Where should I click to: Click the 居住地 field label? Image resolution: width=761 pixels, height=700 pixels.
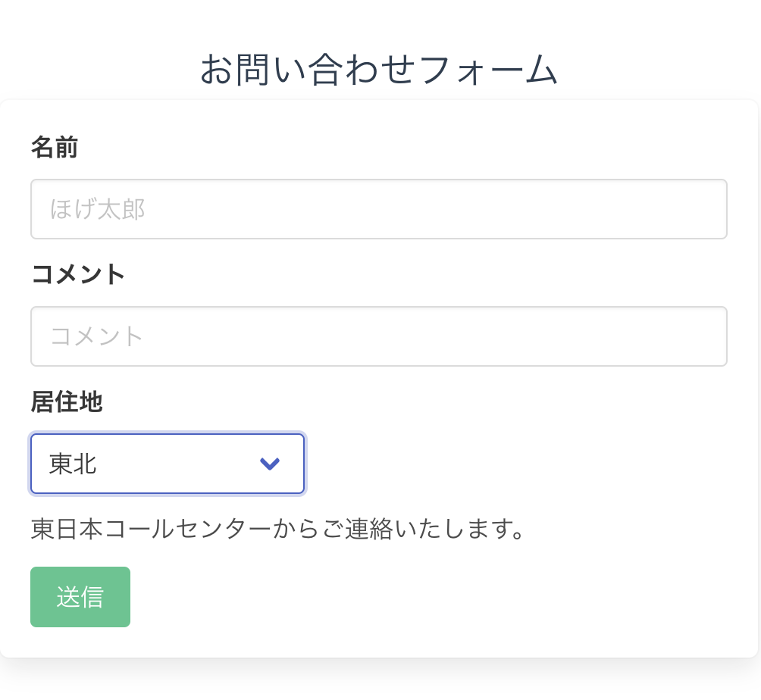(67, 402)
